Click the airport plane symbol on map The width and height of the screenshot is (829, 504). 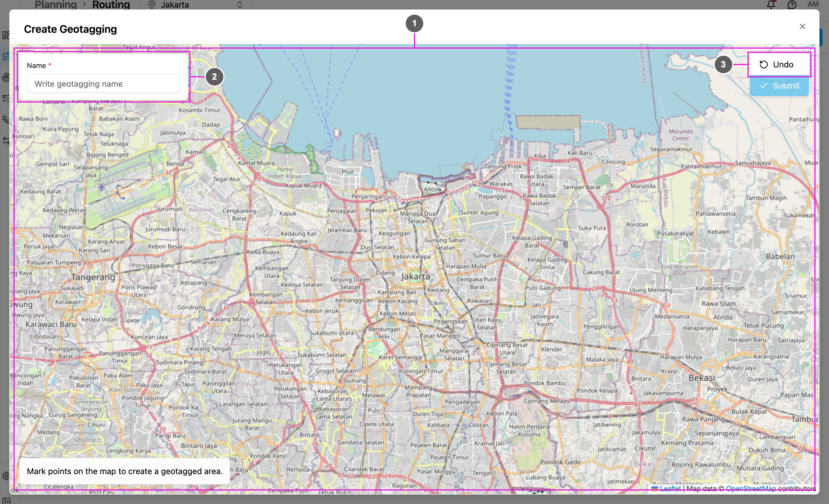[101, 187]
